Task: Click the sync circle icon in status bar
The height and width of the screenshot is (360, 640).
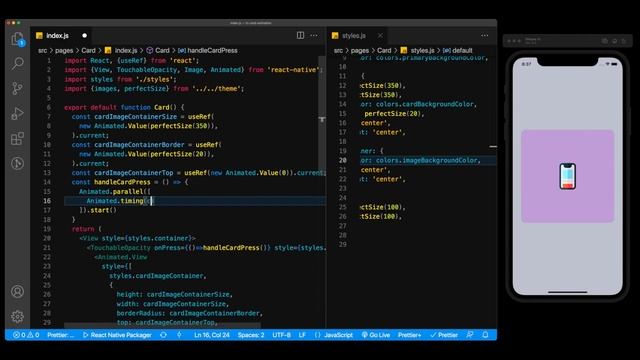Action: pyautogui.click(x=163, y=335)
